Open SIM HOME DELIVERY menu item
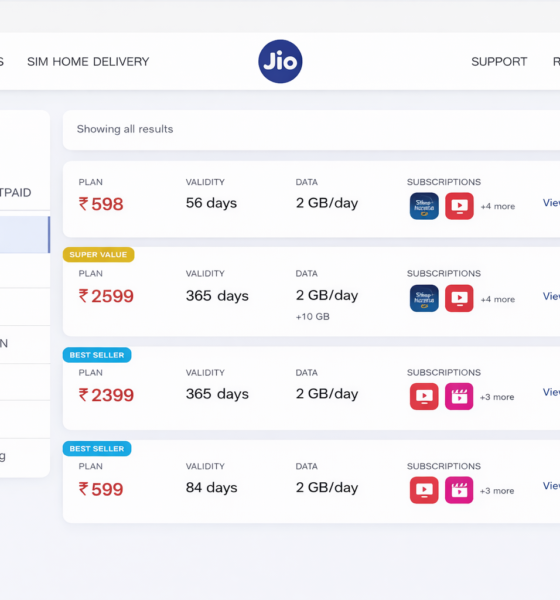The height and width of the screenshot is (600, 560). (88, 62)
